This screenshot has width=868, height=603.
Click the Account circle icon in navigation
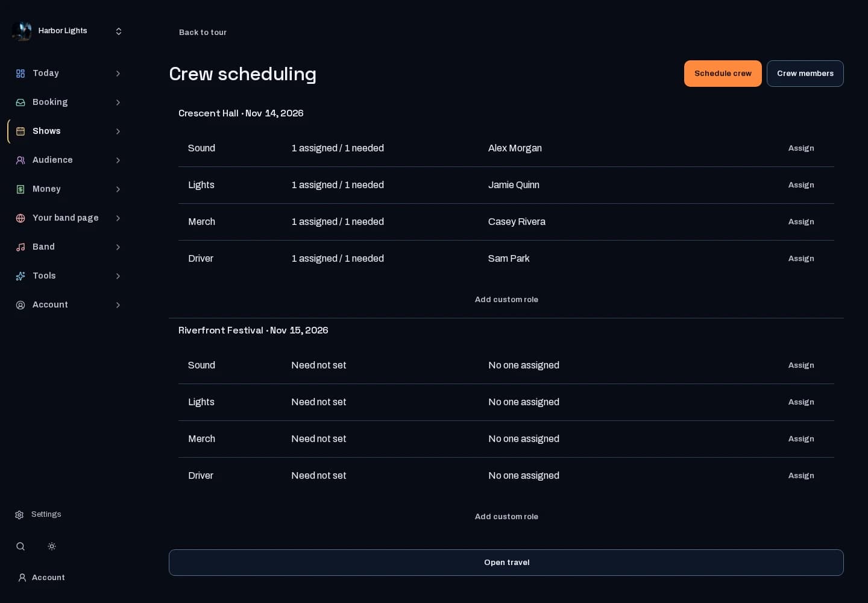click(20, 305)
